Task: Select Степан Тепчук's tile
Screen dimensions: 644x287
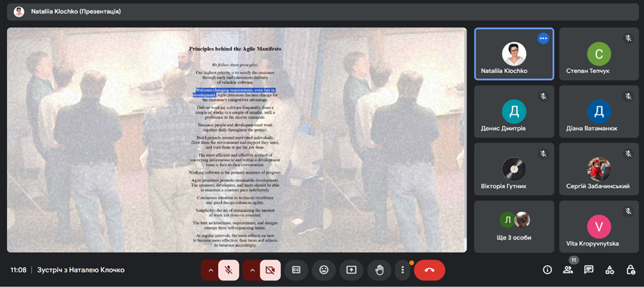Action: click(x=599, y=54)
